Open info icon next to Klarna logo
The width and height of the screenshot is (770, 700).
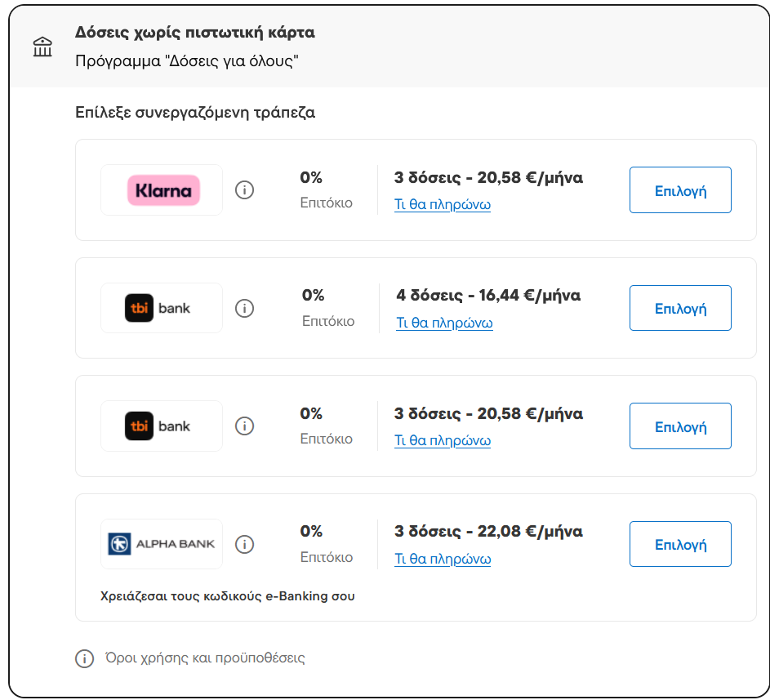244,190
